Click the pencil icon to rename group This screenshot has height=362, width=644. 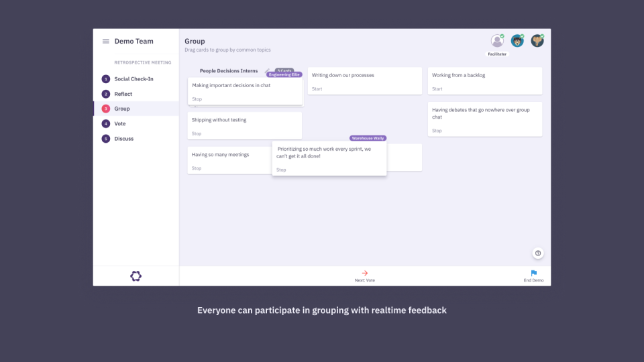267,70
